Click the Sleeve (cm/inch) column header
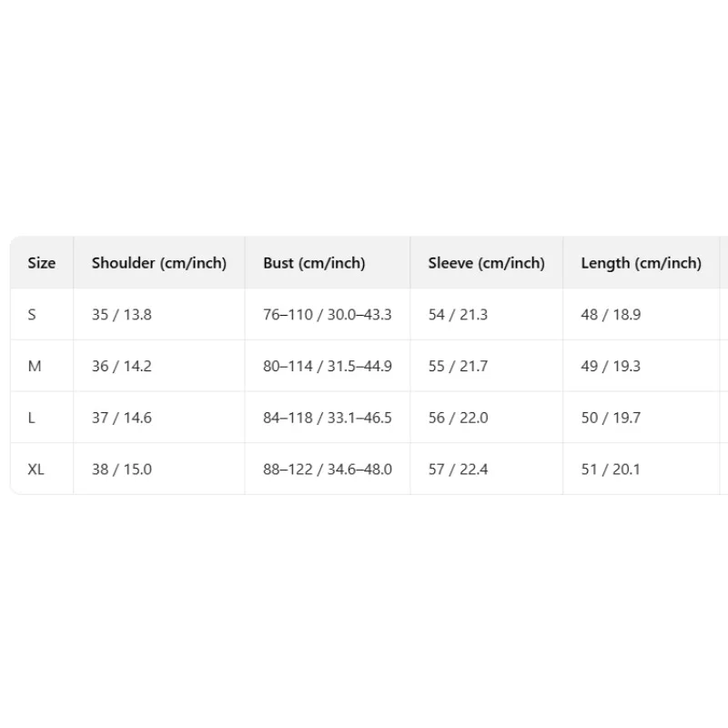 [x=486, y=263]
